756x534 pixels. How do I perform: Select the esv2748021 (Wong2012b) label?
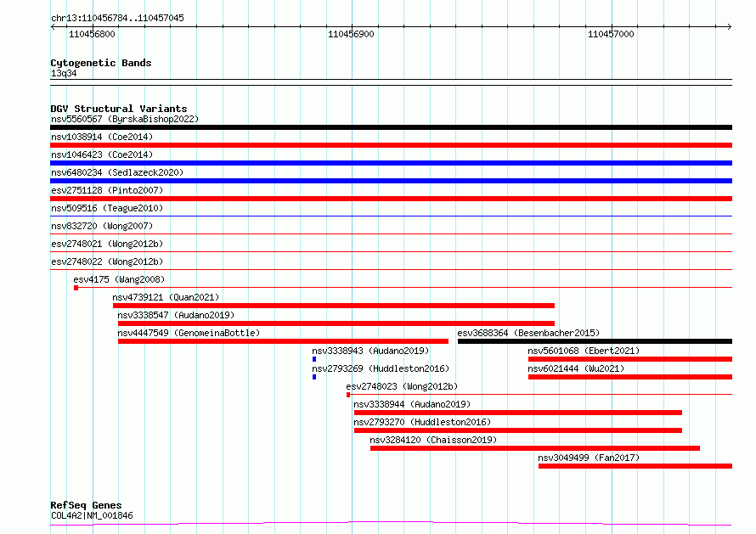tap(107, 244)
